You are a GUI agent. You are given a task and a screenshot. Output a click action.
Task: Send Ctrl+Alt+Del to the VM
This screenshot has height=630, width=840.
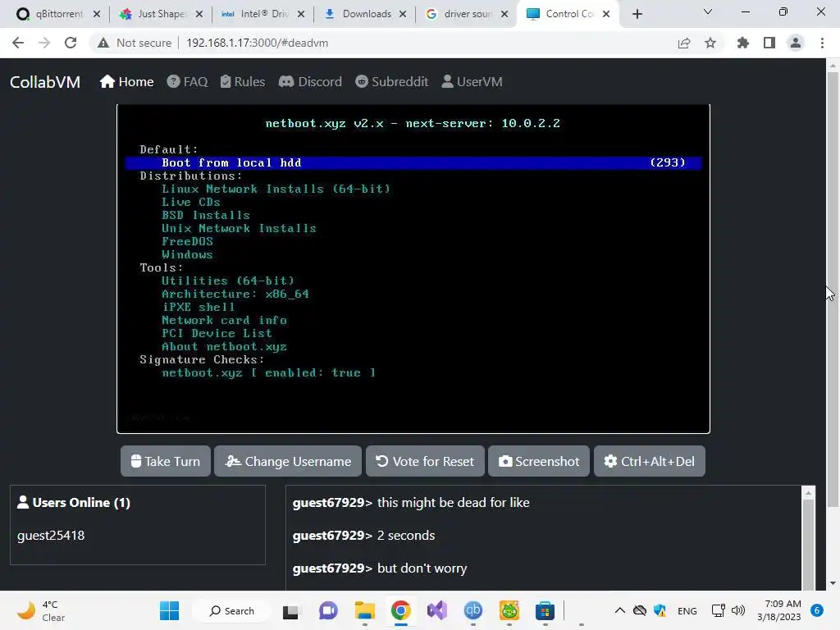point(650,461)
